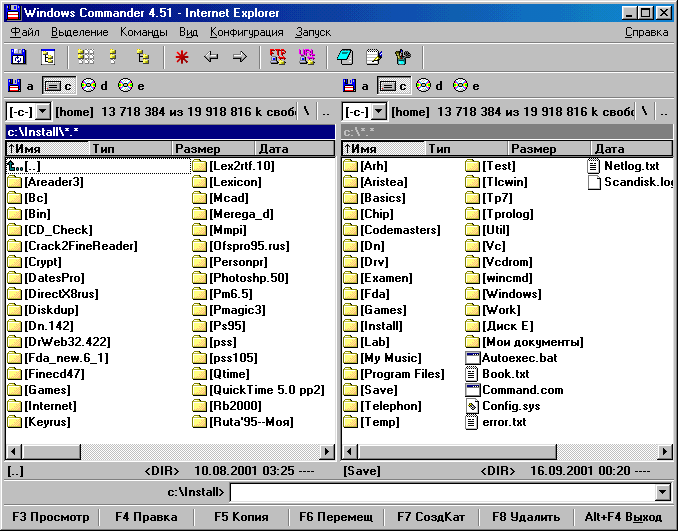Click Alt+F4 Выход button
This screenshot has height=531, width=678.
coord(623,517)
